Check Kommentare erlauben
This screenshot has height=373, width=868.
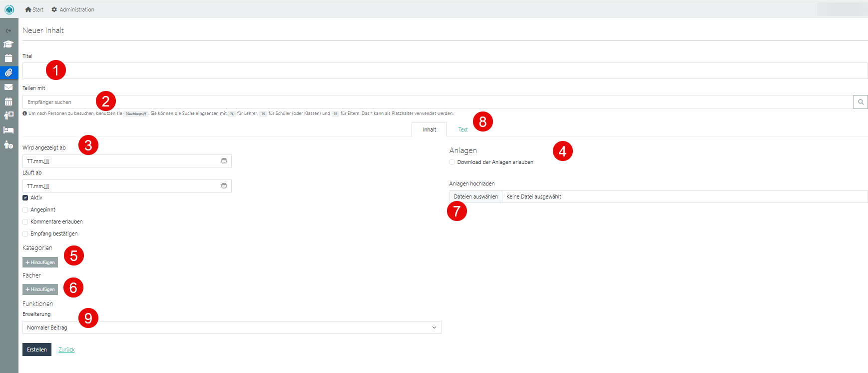pyautogui.click(x=25, y=221)
